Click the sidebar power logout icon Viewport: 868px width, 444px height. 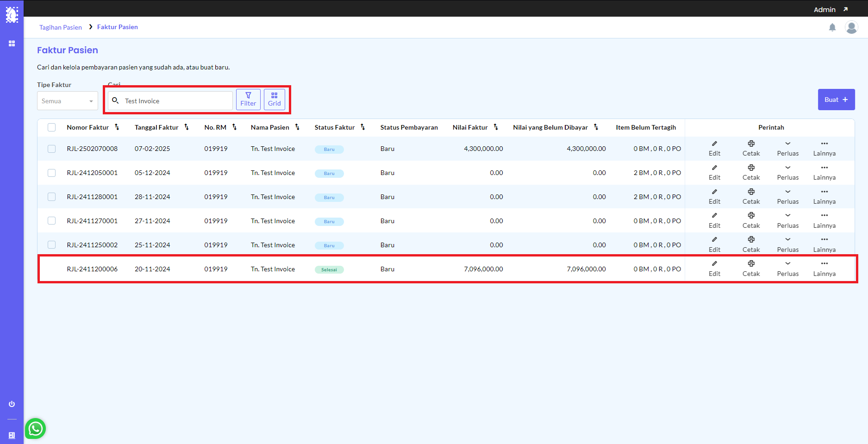(12, 404)
